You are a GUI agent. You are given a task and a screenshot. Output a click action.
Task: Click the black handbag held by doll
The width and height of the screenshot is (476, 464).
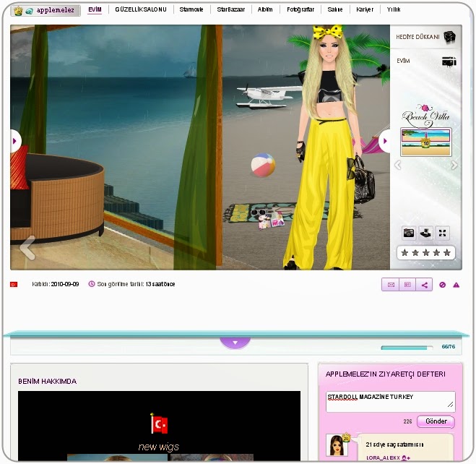click(364, 180)
